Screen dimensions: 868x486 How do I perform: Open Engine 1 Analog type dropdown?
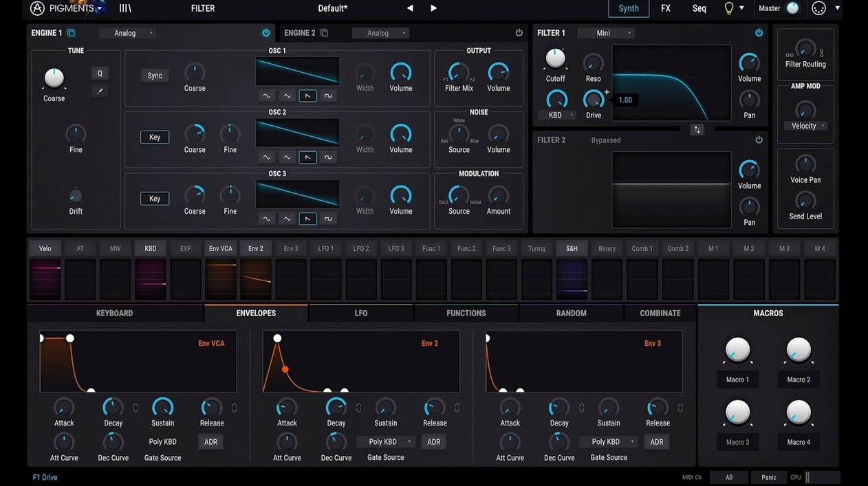[127, 33]
